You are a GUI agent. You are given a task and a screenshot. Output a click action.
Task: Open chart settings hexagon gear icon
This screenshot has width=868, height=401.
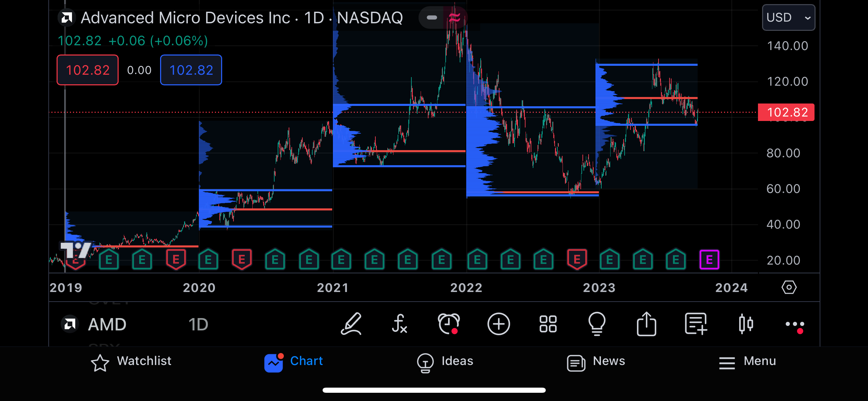click(789, 287)
